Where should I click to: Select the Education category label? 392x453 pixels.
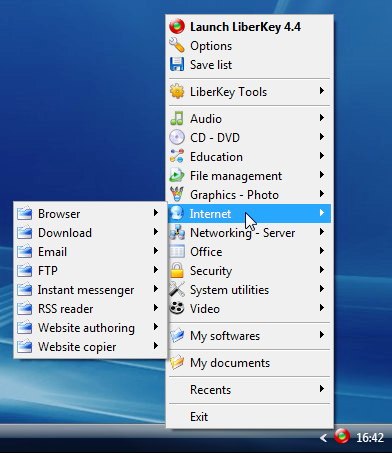point(216,157)
